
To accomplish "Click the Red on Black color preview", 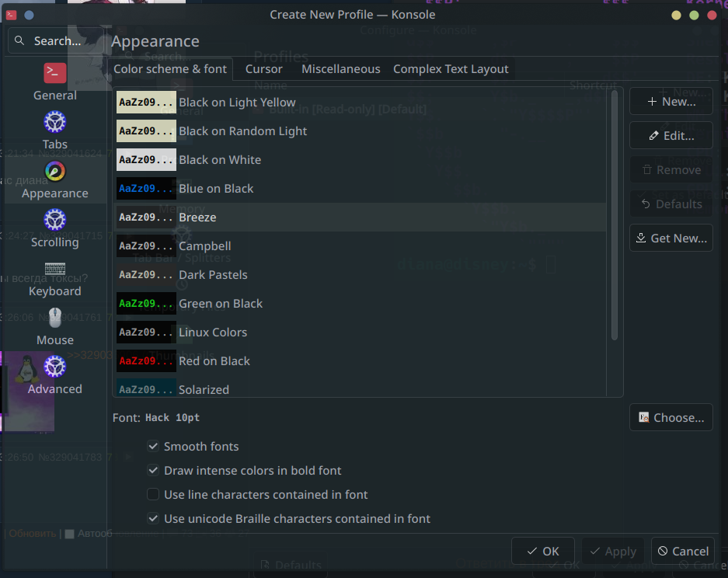I will (146, 361).
